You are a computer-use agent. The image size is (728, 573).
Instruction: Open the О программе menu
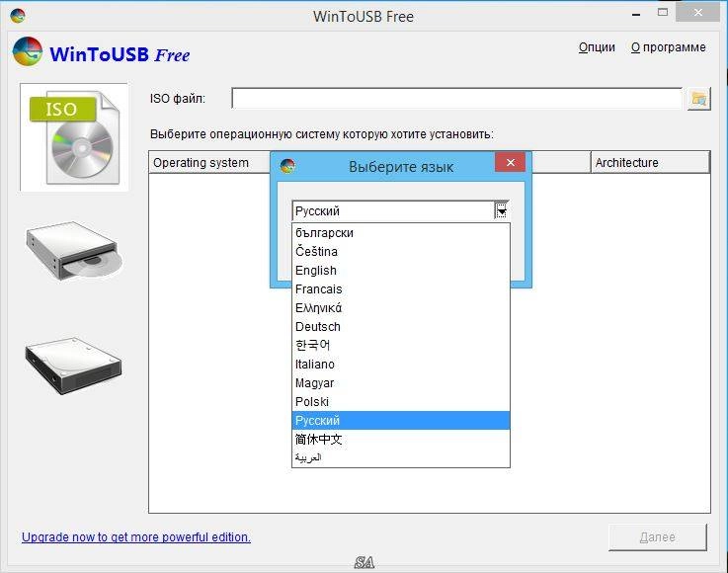[668, 47]
